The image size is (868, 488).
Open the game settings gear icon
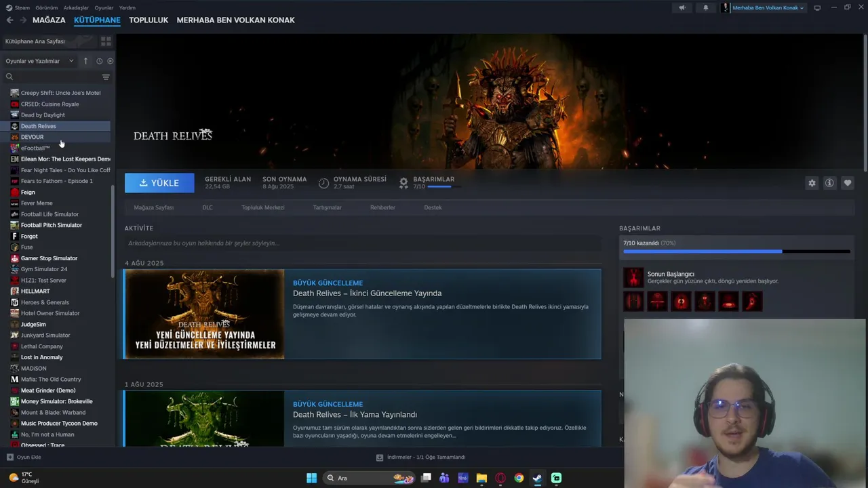[812, 183]
